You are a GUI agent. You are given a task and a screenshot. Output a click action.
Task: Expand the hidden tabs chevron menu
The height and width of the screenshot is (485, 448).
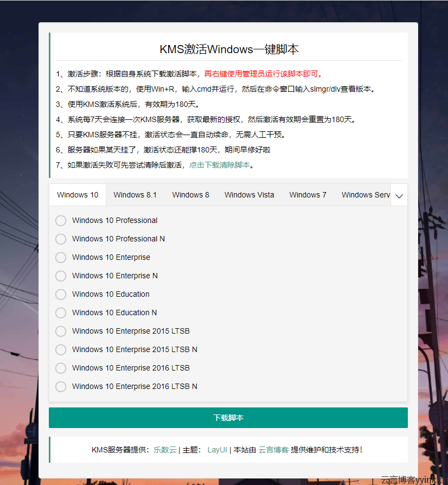pyautogui.click(x=399, y=194)
